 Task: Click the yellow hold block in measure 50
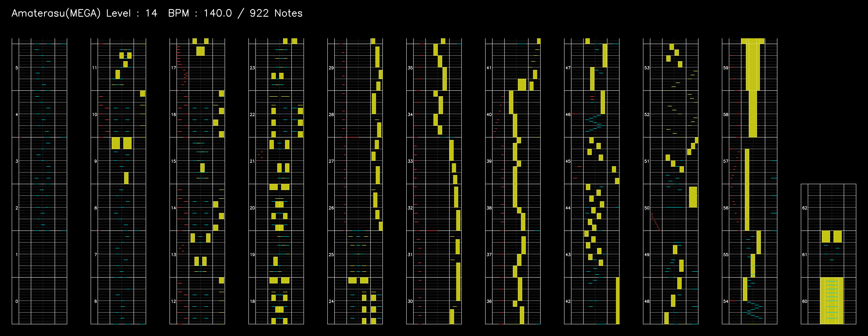point(693,197)
